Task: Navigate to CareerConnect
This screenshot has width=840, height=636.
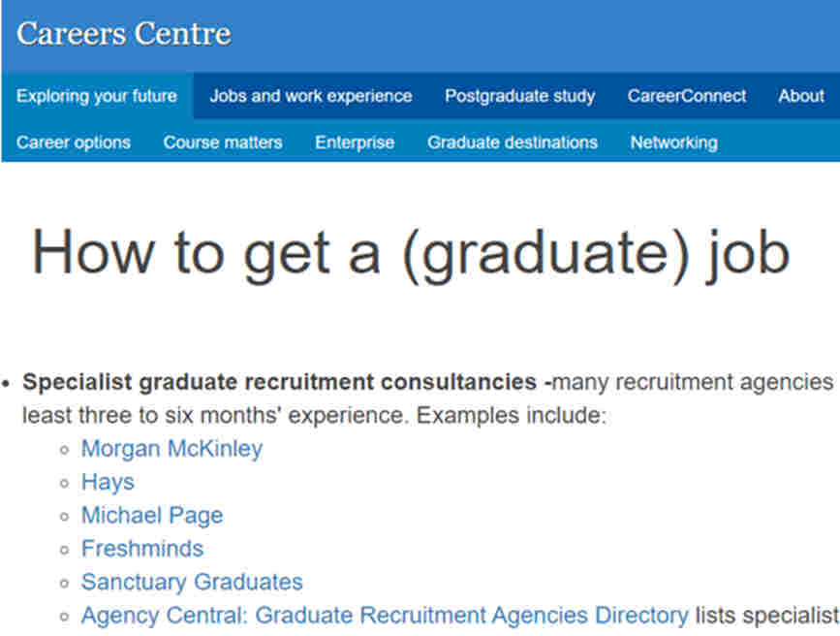Action: tap(687, 96)
